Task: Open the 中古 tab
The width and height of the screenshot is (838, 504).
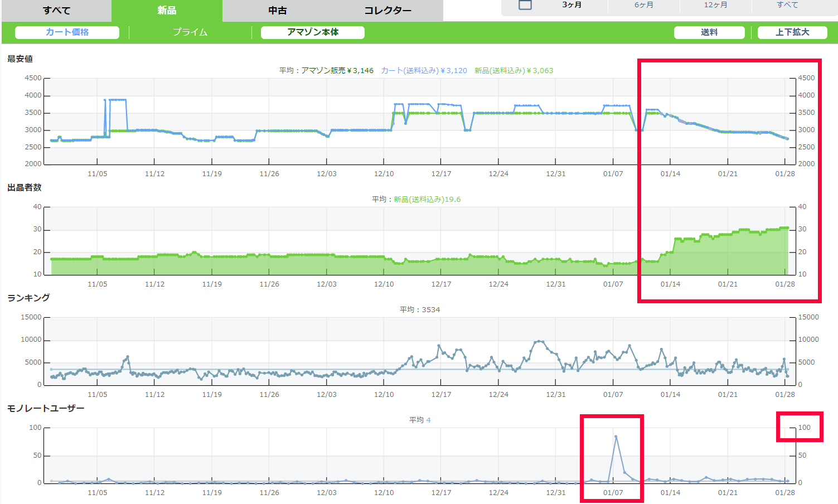Action: click(x=277, y=11)
